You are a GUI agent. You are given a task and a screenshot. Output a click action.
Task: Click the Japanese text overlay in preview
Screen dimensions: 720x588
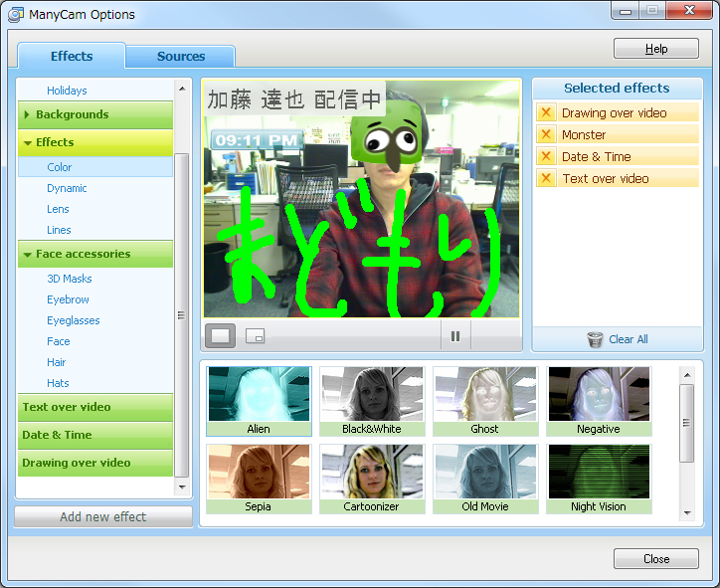pyautogui.click(x=294, y=98)
